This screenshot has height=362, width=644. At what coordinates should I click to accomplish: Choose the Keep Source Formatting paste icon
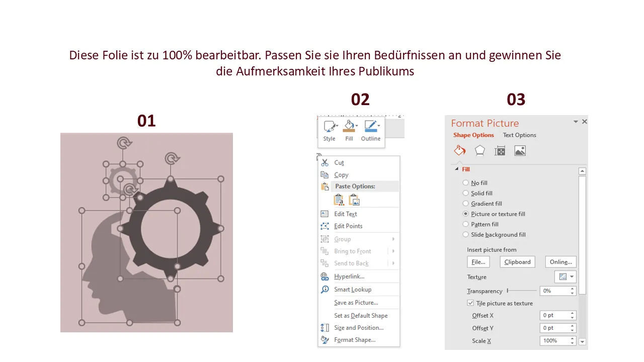[x=339, y=200]
